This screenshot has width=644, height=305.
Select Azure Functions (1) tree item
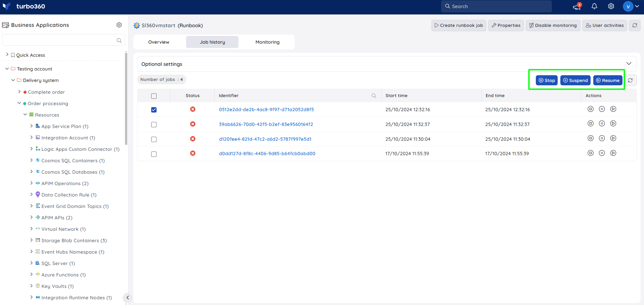[x=63, y=275]
